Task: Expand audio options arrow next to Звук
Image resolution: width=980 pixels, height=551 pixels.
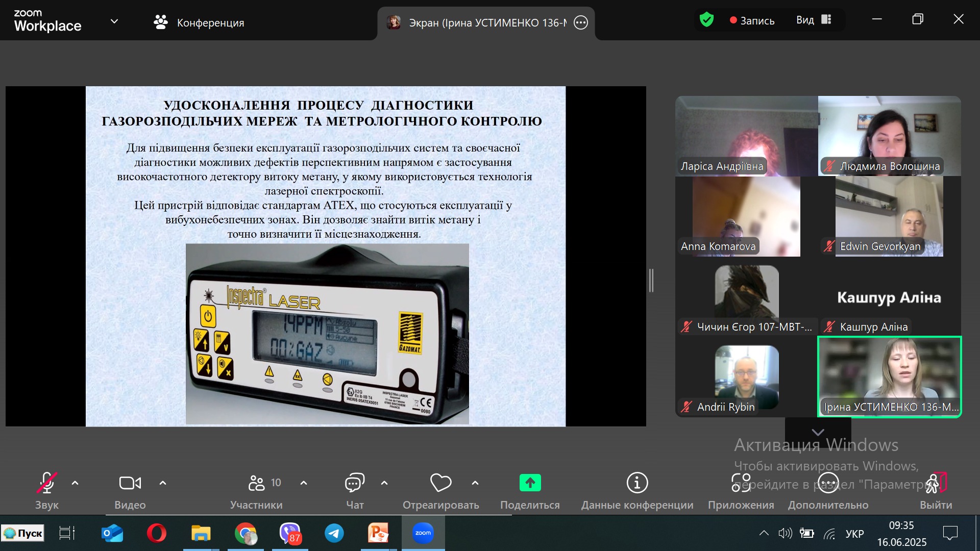Action: coord(75,483)
